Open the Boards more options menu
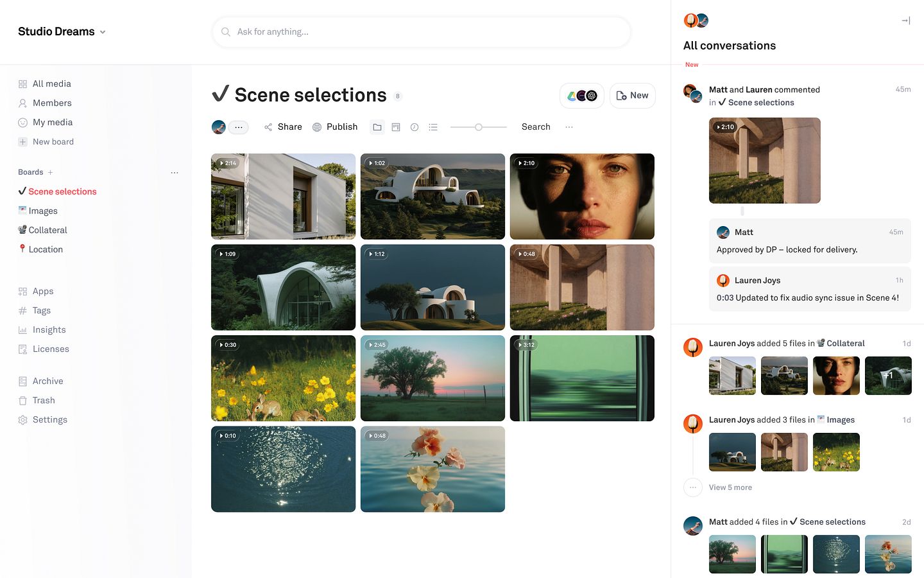The image size is (924, 578). point(175,172)
